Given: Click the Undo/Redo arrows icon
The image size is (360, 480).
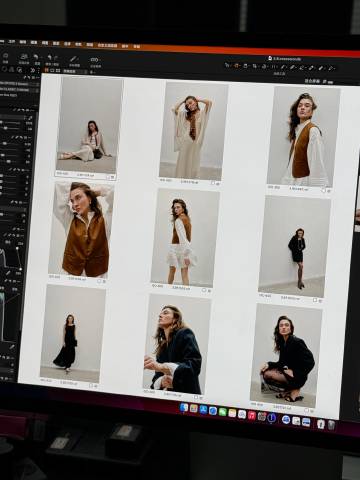Looking at the screenshot, I should 53,57.
